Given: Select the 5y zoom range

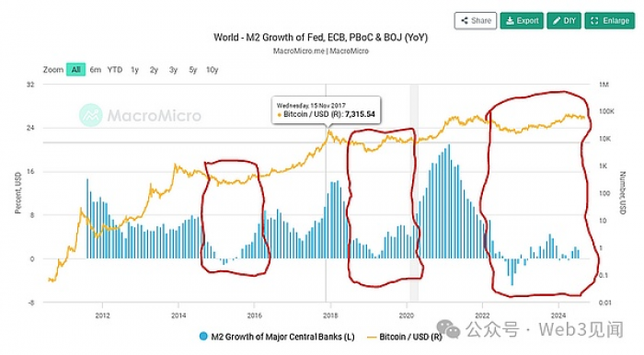Looking at the screenshot, I should coord(193,70).
